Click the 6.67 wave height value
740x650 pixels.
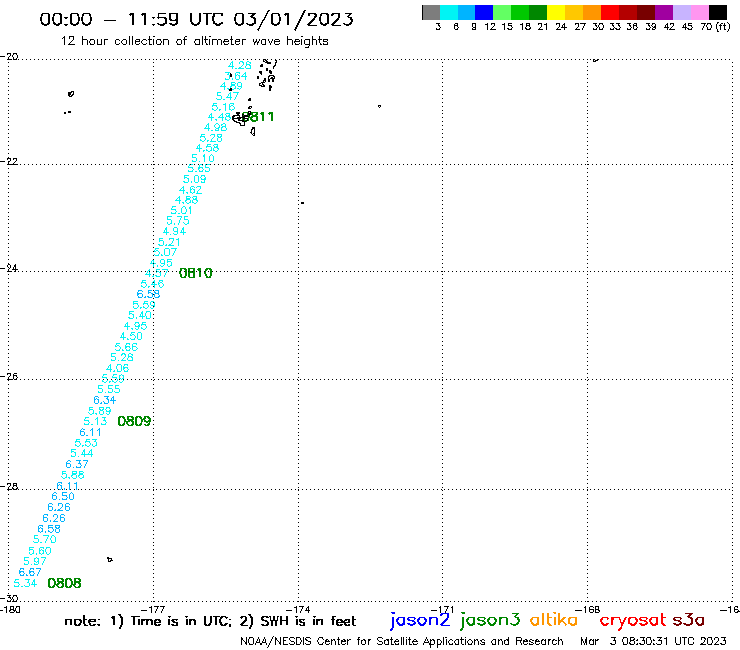30,572
